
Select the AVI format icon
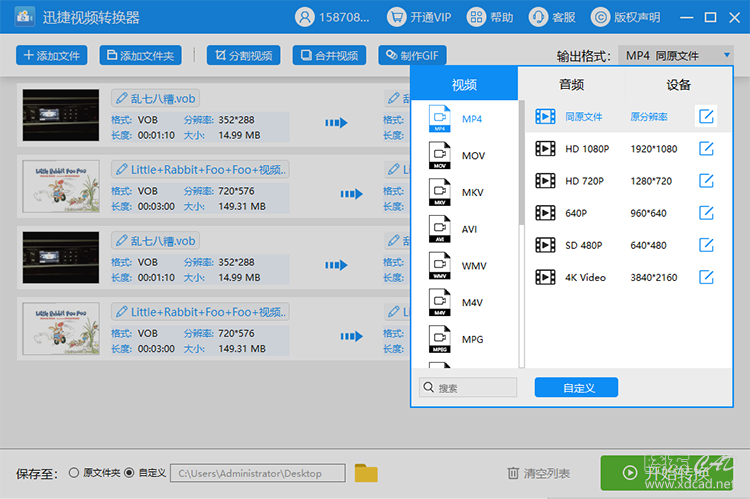pos(440,229)
